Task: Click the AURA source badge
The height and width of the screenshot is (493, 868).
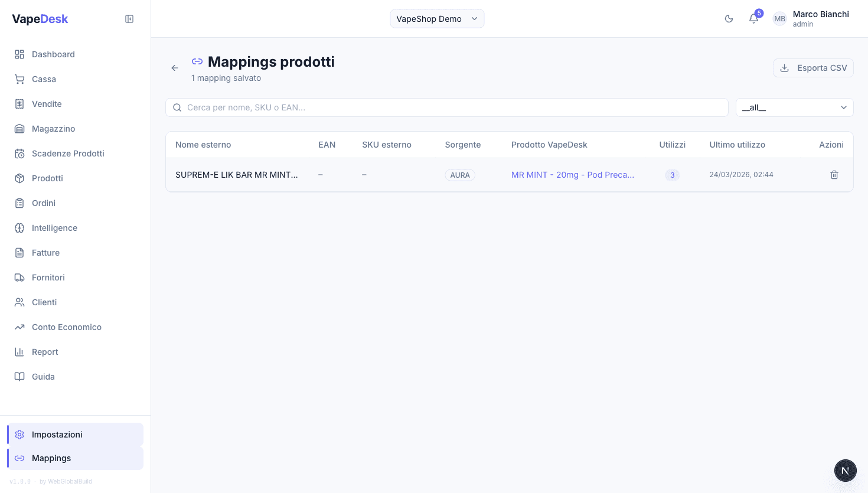Action: (x=460, y=175)
